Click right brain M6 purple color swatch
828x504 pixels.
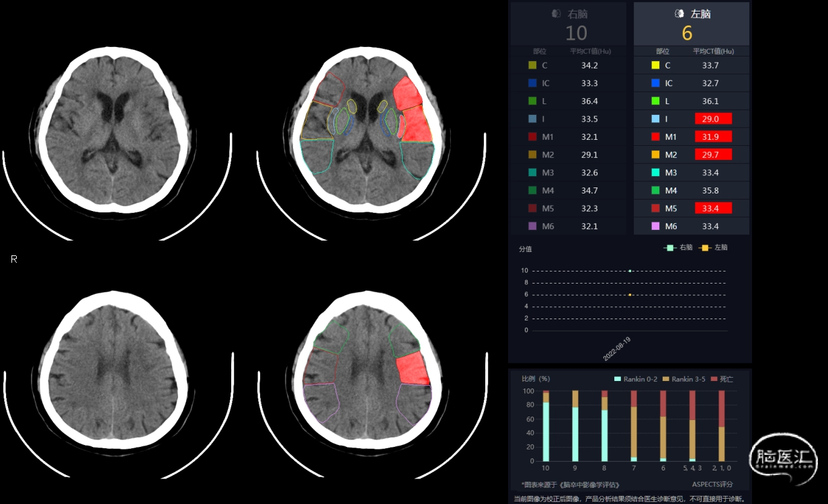(532, 226)
